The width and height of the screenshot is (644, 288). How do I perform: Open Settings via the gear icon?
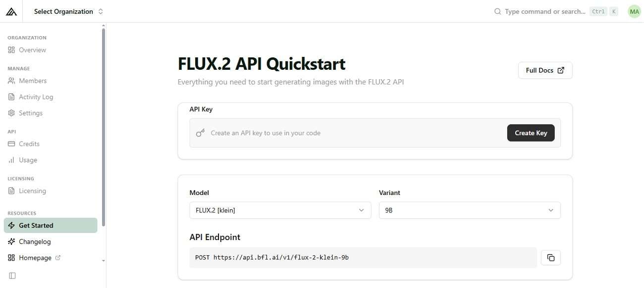click(x=11, y=112)
